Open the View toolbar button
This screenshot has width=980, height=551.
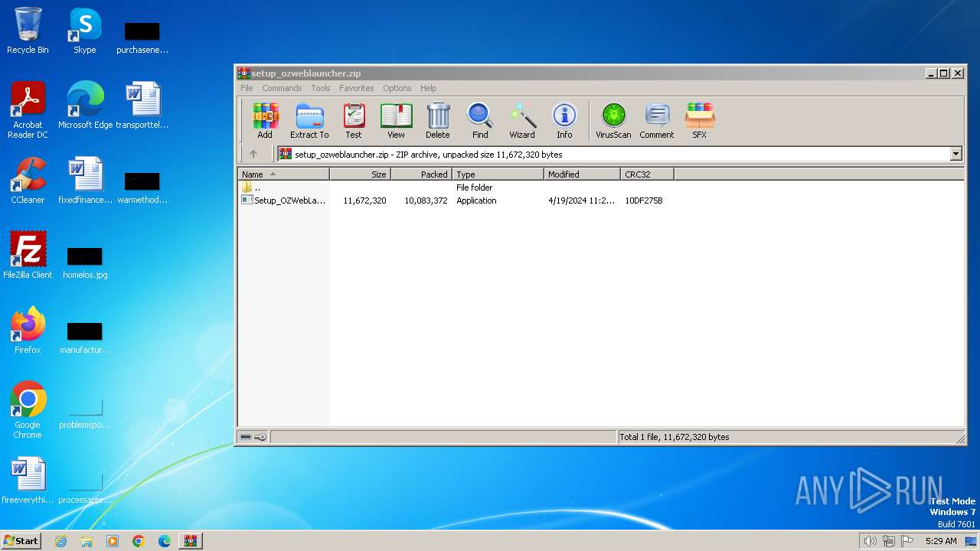[396, 121]
